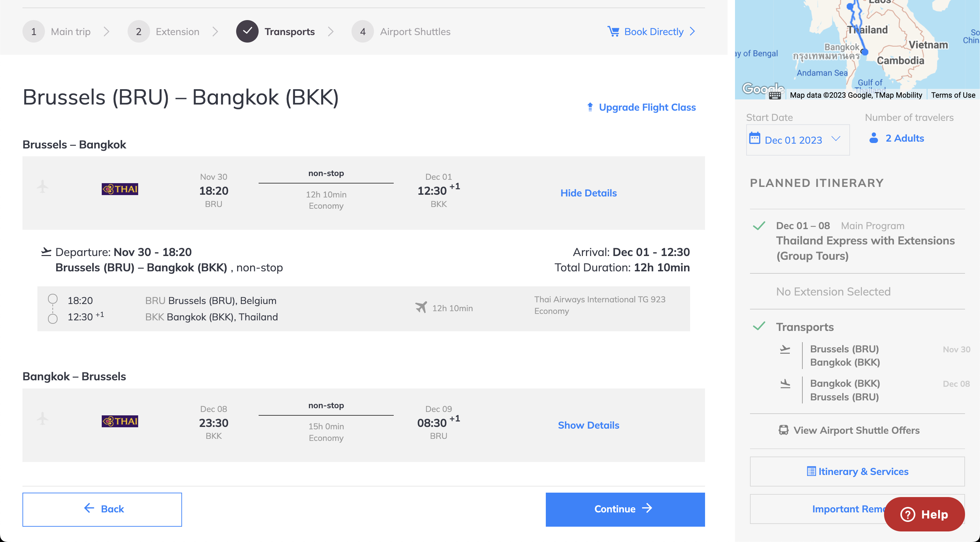Viewport: 980px width, 542px height.
Task: Open Itinerary & Services
Action: [x=857, y=471]
